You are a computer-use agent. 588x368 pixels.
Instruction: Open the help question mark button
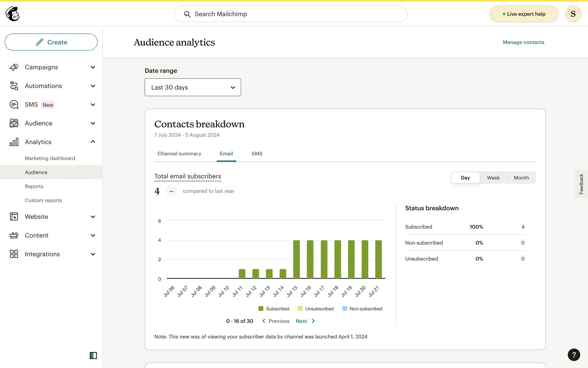point(574,355)
